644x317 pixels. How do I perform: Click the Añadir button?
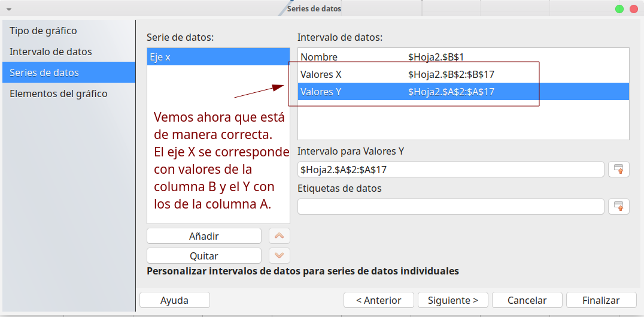click(204, 236)
